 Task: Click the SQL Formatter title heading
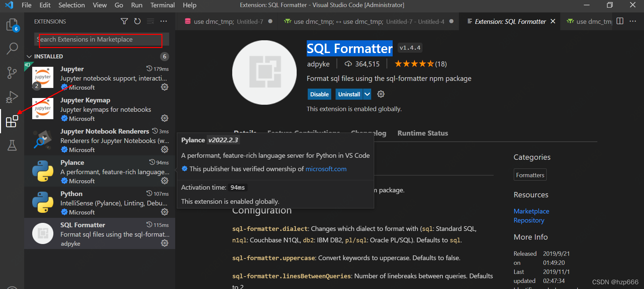point(349,48)
